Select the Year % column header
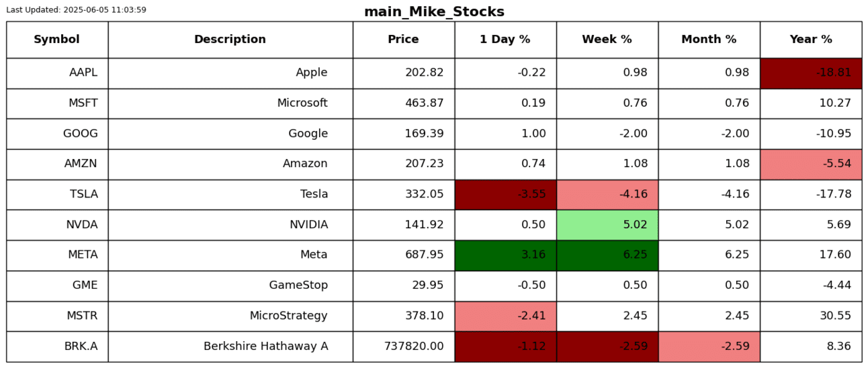Screen dimensions: 868x368 click(811, 40)
